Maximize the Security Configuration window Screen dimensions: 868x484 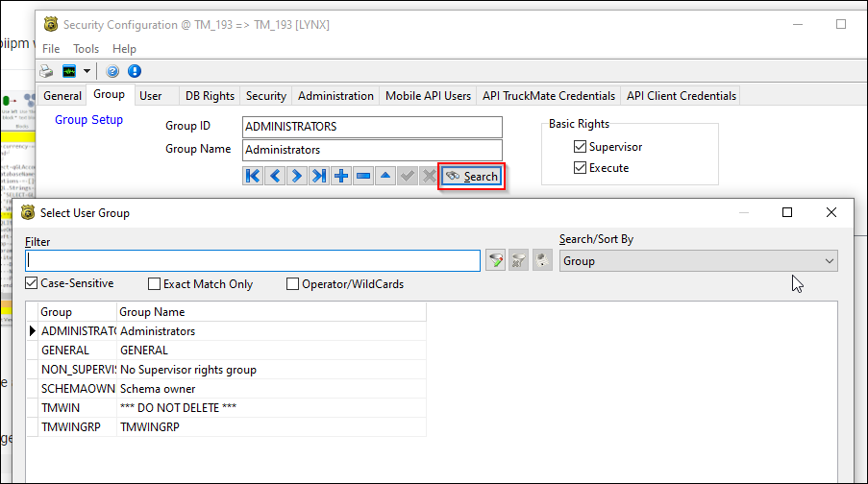tap(841, 24)
